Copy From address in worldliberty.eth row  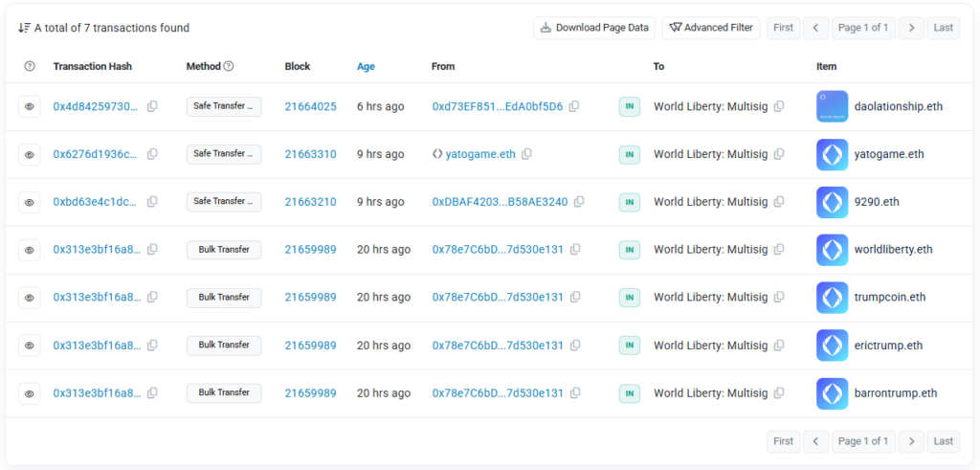575,250
